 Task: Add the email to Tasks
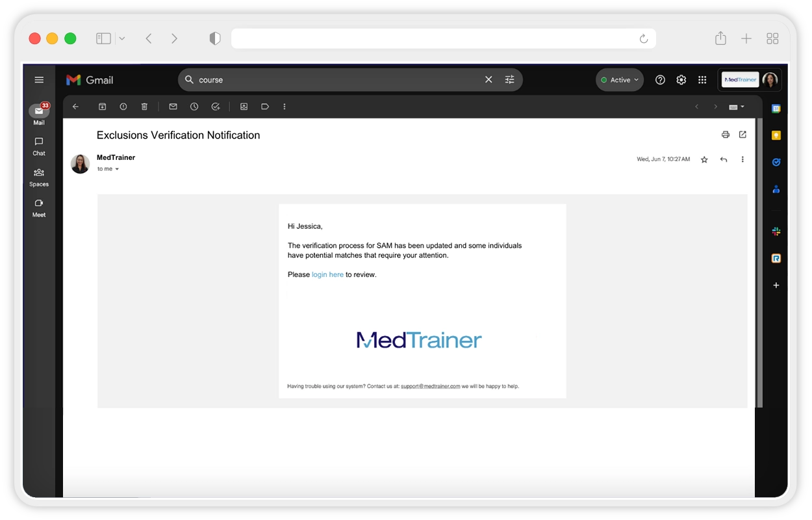coord(216,107)
